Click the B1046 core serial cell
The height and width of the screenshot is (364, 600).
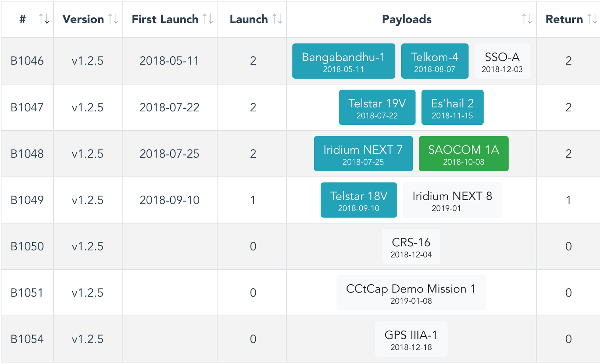click(27, 61)
